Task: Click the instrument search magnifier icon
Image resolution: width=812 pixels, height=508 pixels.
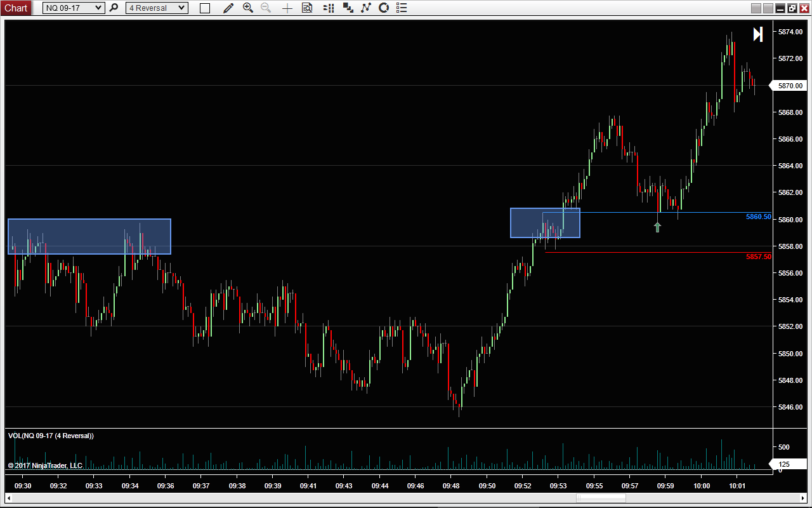Action: (x=114, y=8)
